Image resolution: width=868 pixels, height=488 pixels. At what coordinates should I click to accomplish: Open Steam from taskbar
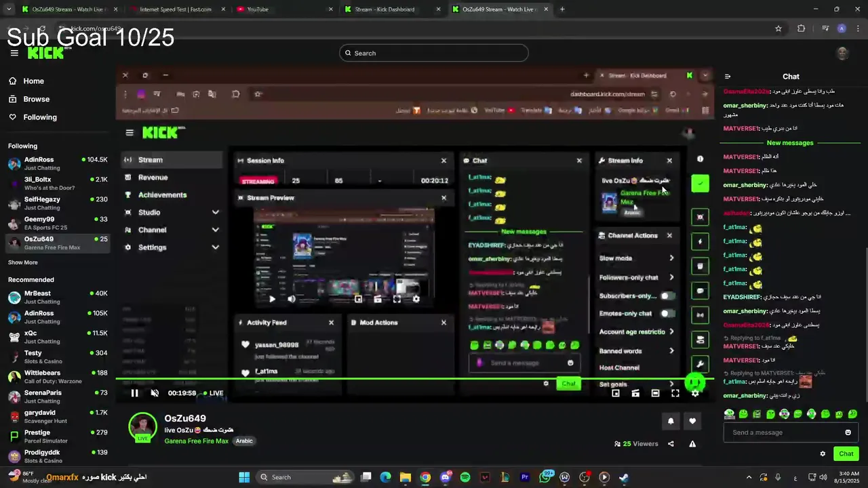624,477
